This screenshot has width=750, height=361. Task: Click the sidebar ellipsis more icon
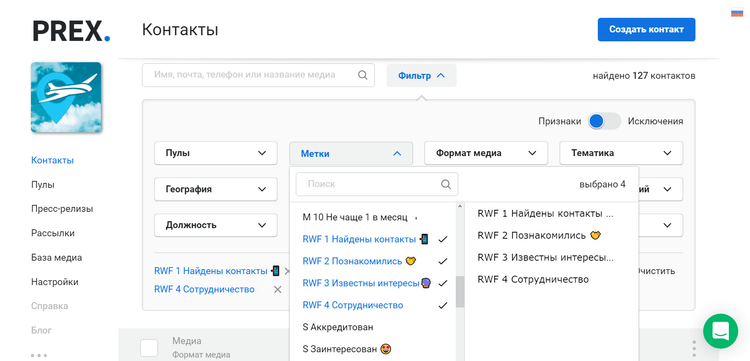click(x=39, y=355)
